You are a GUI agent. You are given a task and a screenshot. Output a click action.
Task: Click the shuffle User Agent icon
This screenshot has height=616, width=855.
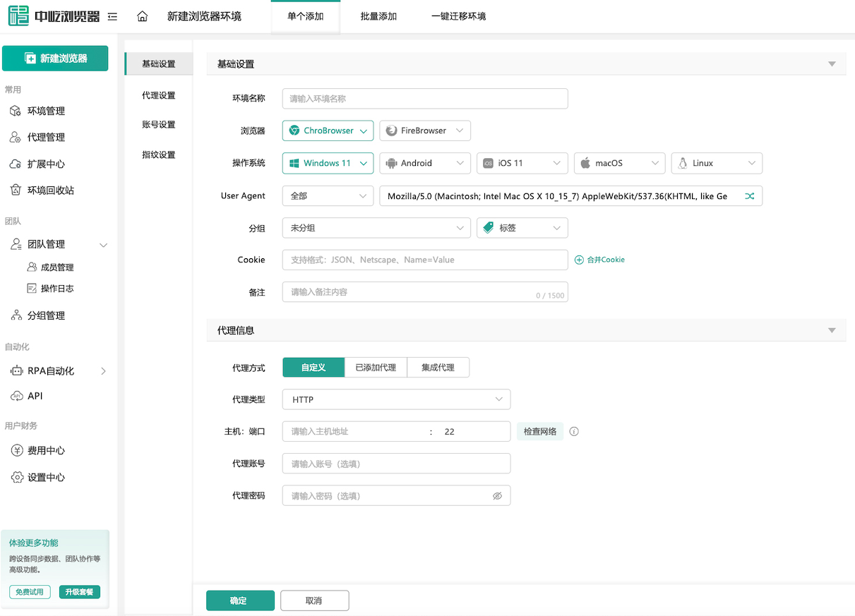click(750, 196)
